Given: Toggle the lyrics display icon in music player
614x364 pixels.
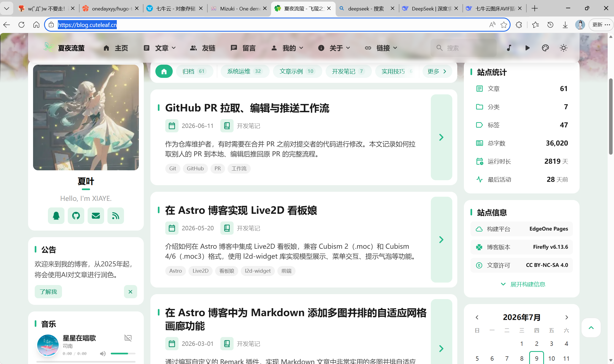Looking at the screenshot, I should coord(128,338).
